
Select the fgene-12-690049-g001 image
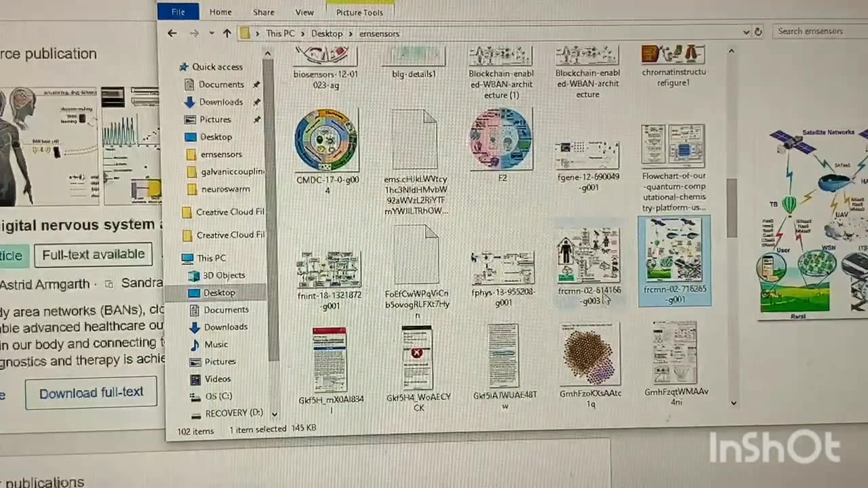(x=588, y=166)
